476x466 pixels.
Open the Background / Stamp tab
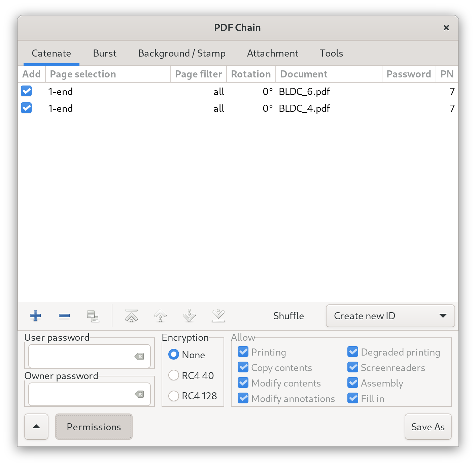click(182, 53)
